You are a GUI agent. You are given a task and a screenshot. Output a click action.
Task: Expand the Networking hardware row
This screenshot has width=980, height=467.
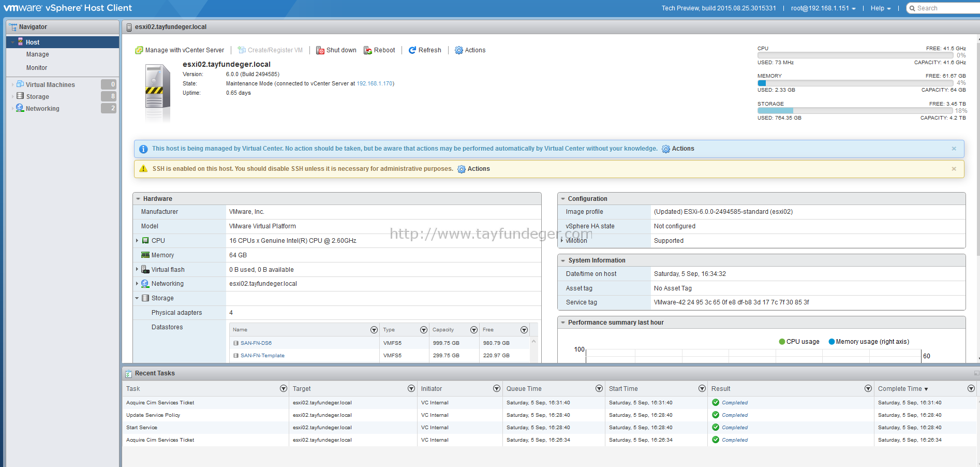pyautogui.click(x=137, y=284)
